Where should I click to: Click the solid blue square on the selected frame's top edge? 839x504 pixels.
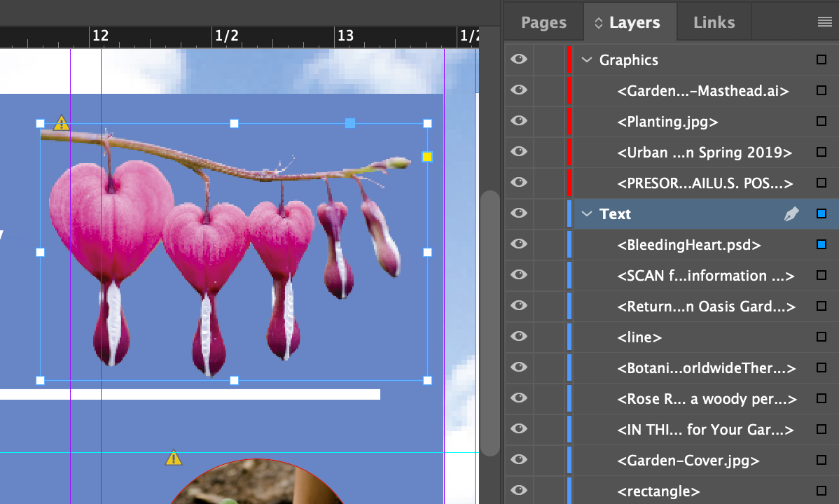click(350, 124)
